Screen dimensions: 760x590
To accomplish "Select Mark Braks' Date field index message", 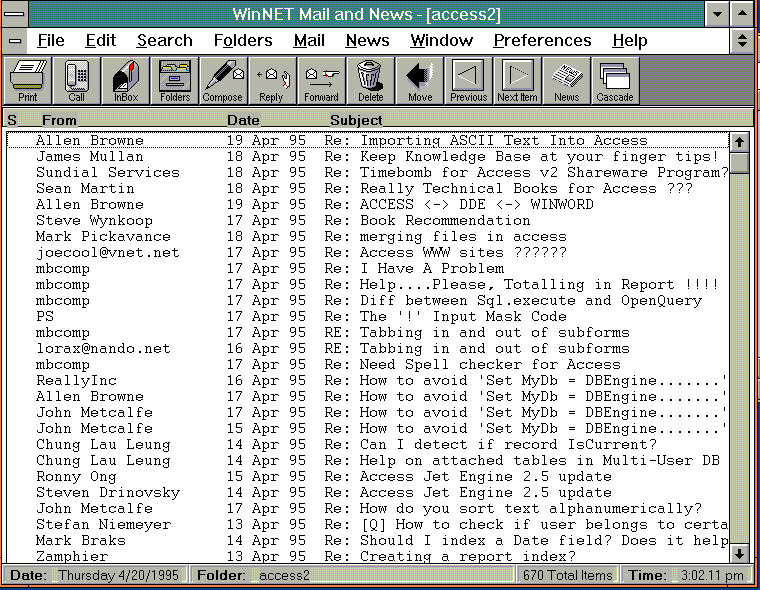I will pos(367,540).
